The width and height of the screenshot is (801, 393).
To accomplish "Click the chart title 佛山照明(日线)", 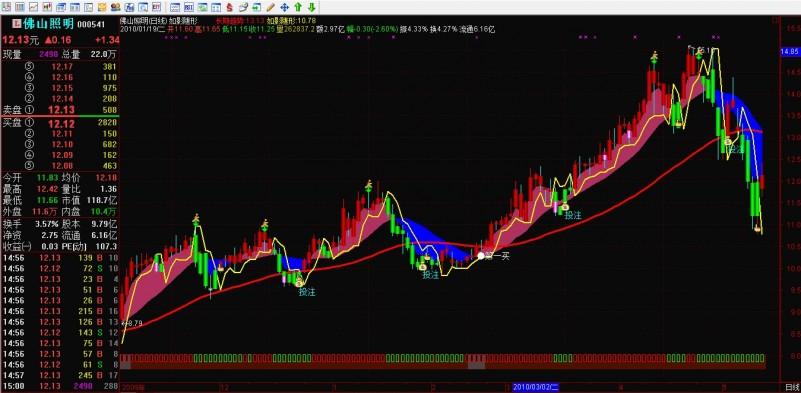I will pyautogui.click(x=143, y=21).
